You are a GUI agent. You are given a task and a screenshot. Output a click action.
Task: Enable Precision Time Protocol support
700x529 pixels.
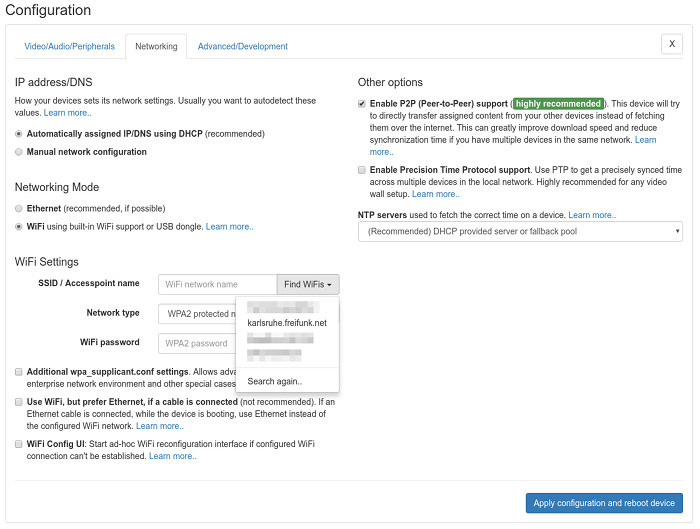(362, 171)
